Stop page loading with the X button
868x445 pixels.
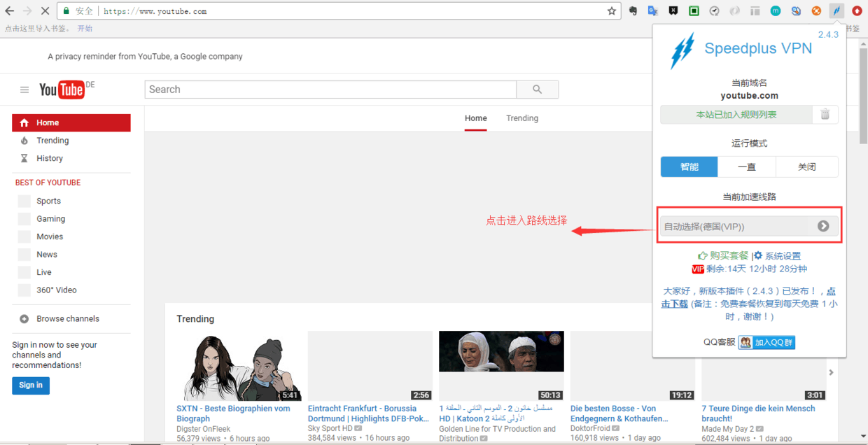point(45,11)
